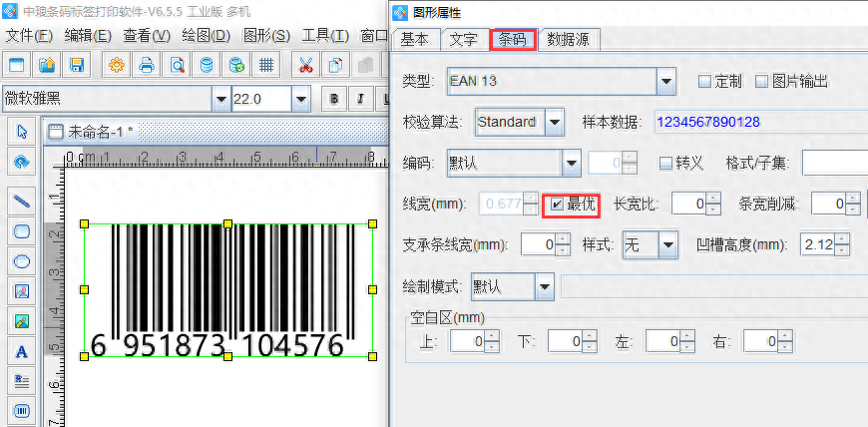Switch to the 数据源 tab

coord(568,39)
